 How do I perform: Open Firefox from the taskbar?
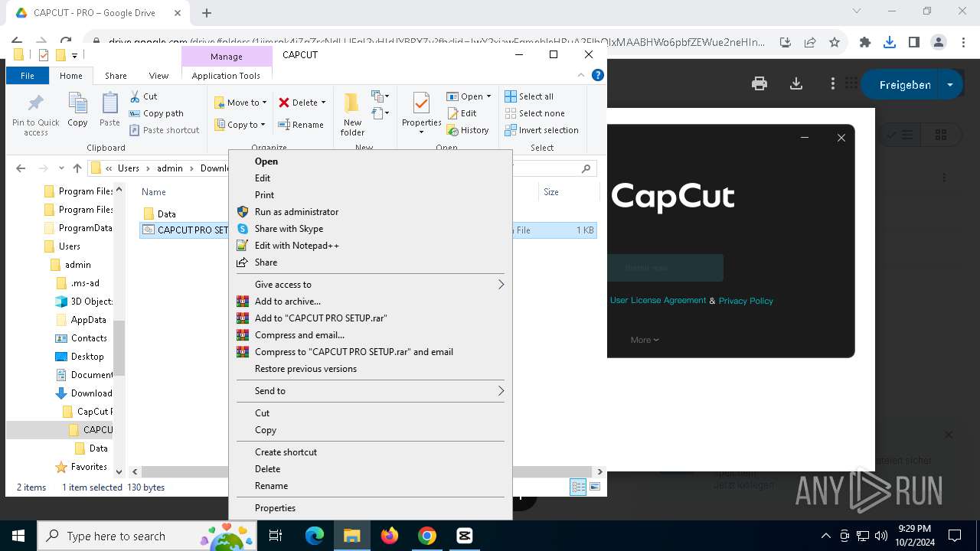pyautogui.click(x=390, y=536)
